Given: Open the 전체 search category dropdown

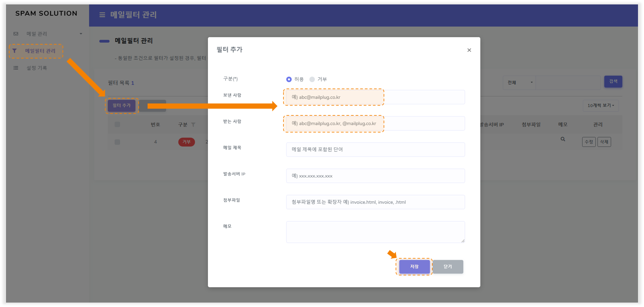Looking at the screenshot, I should point(519,83).
